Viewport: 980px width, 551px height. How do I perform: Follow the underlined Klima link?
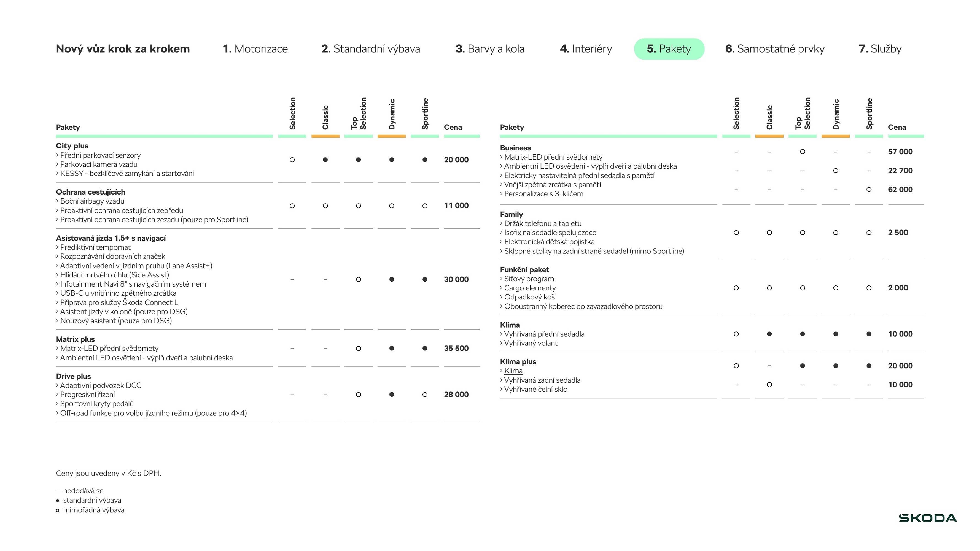click(513, 371)
